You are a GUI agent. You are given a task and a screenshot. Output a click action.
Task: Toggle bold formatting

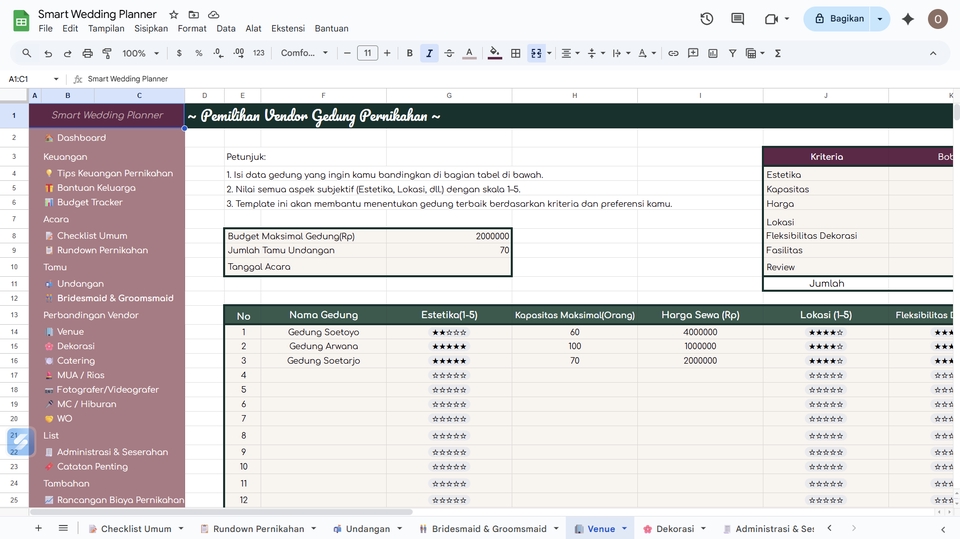[410, 53]
